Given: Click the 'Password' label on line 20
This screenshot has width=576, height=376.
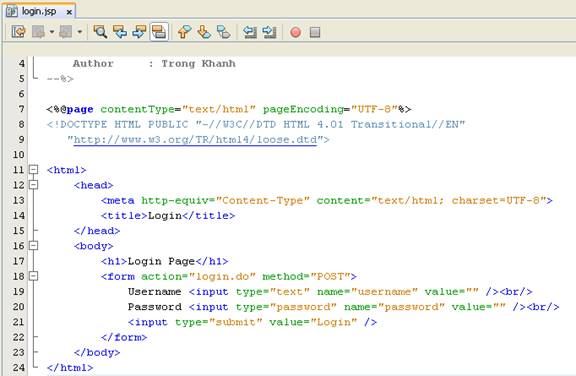Looking at the screenshot, I should click(x=155, y=307).
